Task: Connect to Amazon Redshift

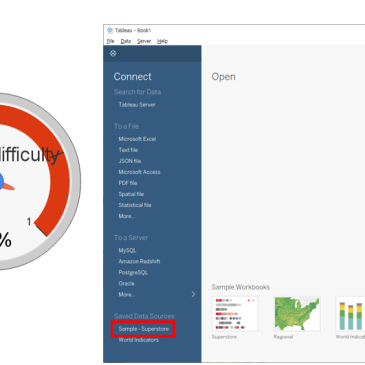Action: 139,261
